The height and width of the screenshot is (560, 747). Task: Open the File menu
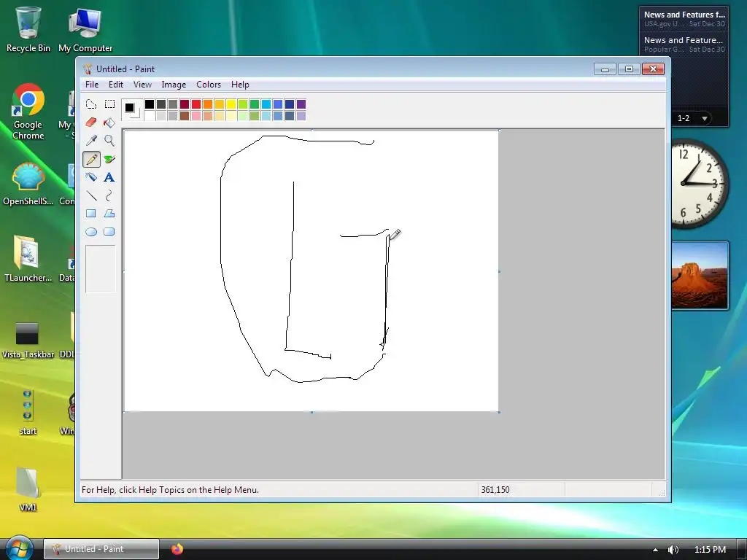tap(92, 85)
